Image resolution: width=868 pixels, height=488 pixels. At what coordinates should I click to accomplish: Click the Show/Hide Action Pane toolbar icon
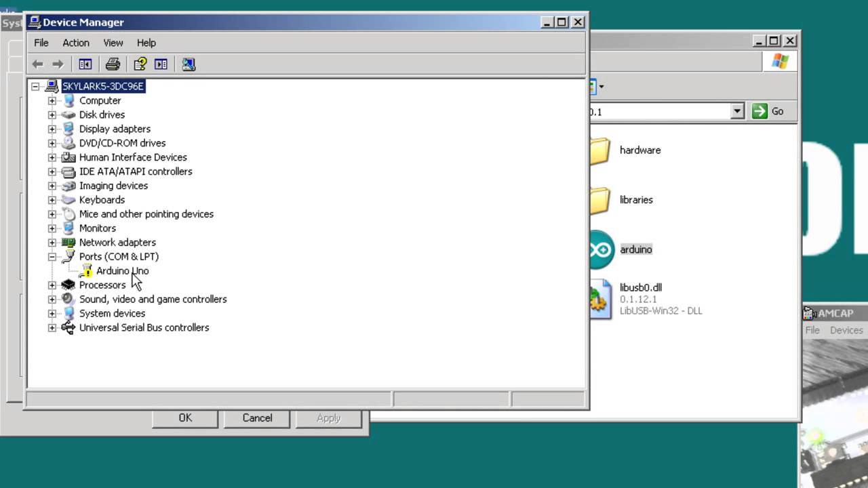161,64
